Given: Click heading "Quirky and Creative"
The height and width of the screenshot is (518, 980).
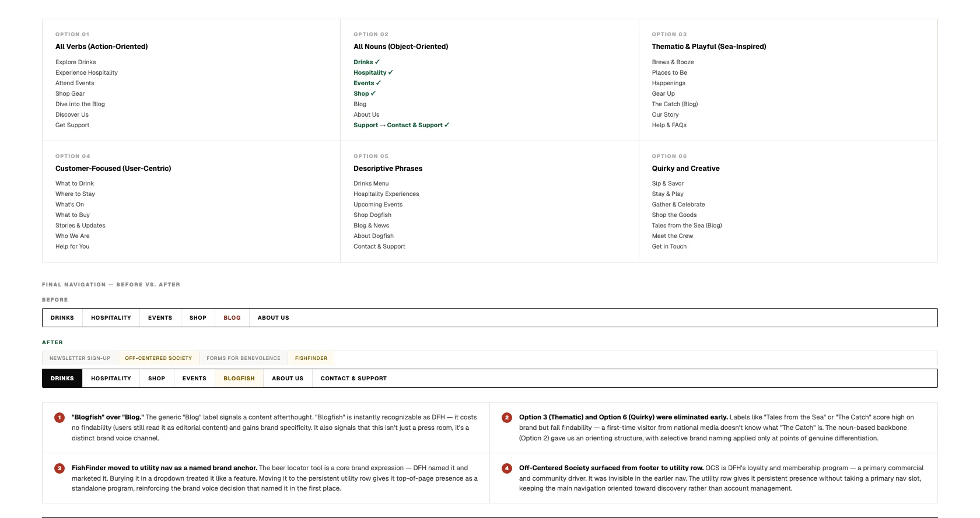Looking at the screenshot, I should tap(685, 169).
